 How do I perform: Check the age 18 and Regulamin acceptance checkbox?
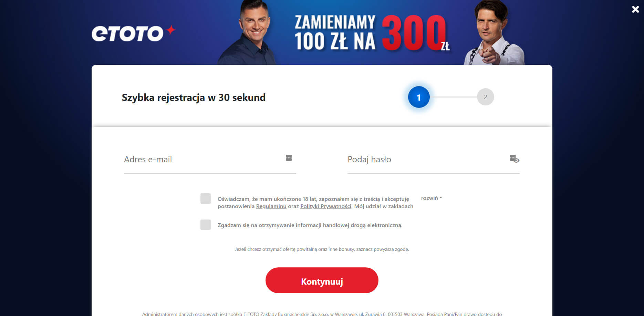(206, 198)
